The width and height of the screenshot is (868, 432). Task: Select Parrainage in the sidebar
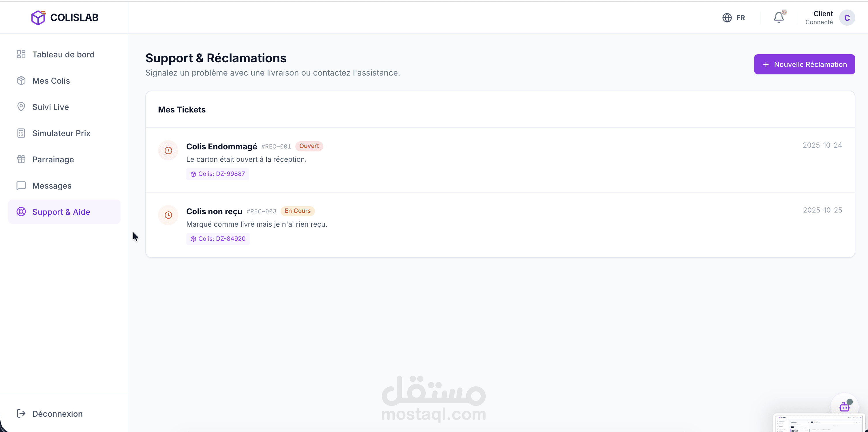[x=53, y=160]
